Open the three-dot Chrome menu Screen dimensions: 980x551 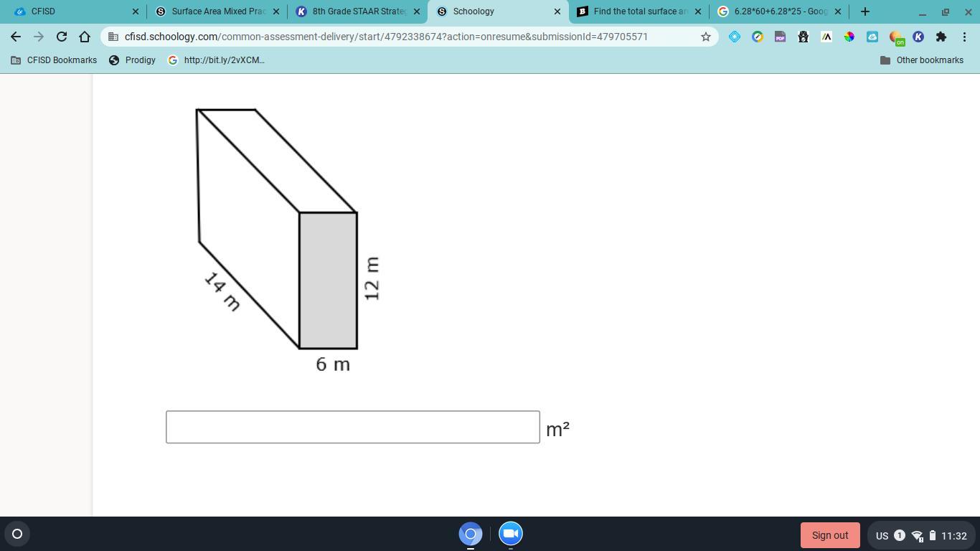click(x=965, y=37)
